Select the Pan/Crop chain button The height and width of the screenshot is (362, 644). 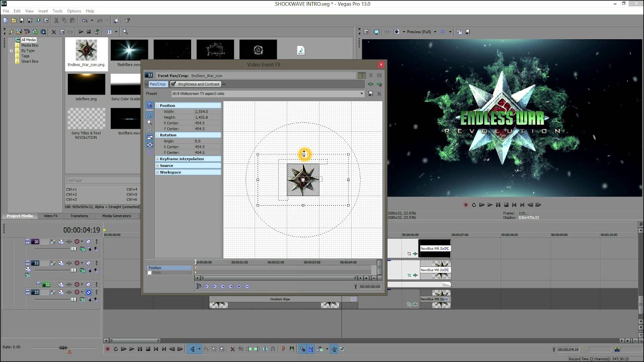(157, 84)
